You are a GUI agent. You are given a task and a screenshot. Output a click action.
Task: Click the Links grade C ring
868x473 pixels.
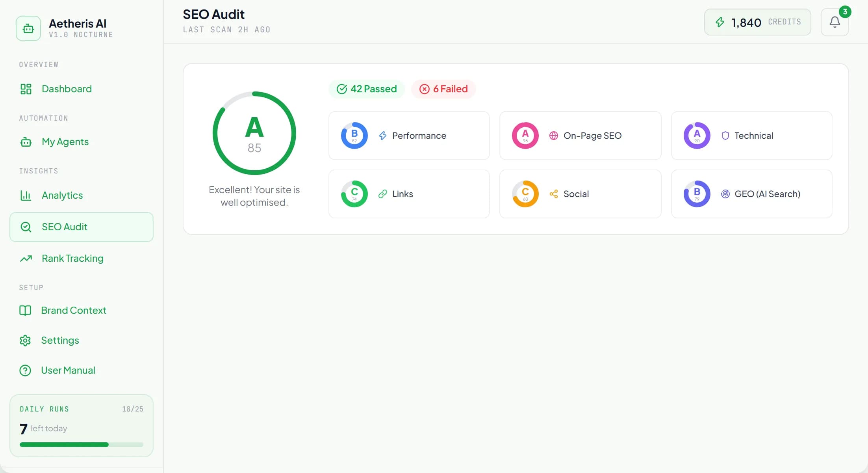point(354,194)
